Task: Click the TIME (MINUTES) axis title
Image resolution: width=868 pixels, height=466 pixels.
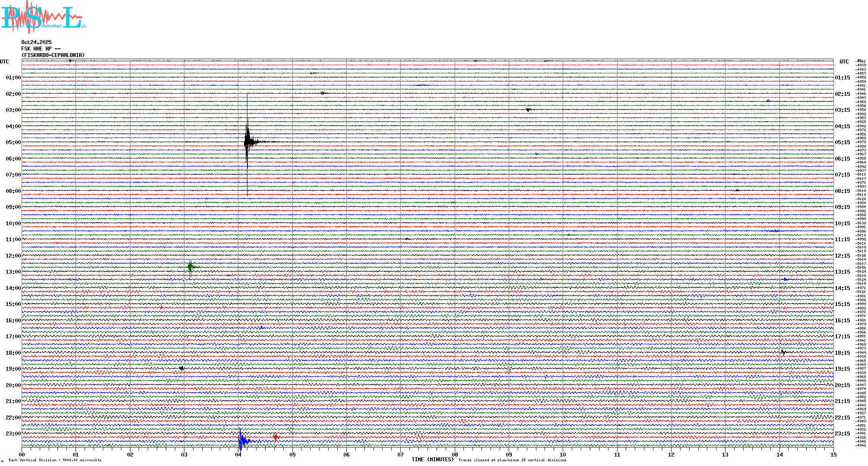Action: pos(433,460)
